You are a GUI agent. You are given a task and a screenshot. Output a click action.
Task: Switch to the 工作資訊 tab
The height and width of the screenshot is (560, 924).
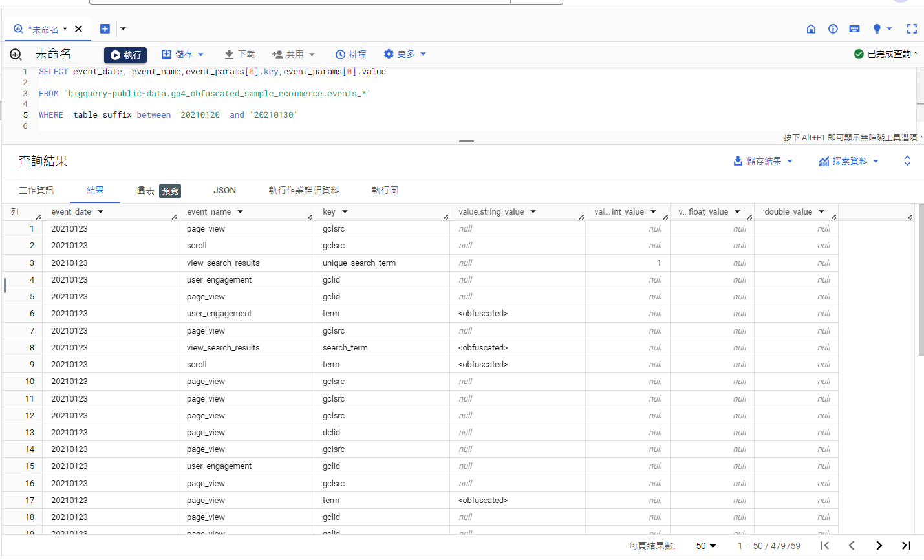tap(36, 190)
